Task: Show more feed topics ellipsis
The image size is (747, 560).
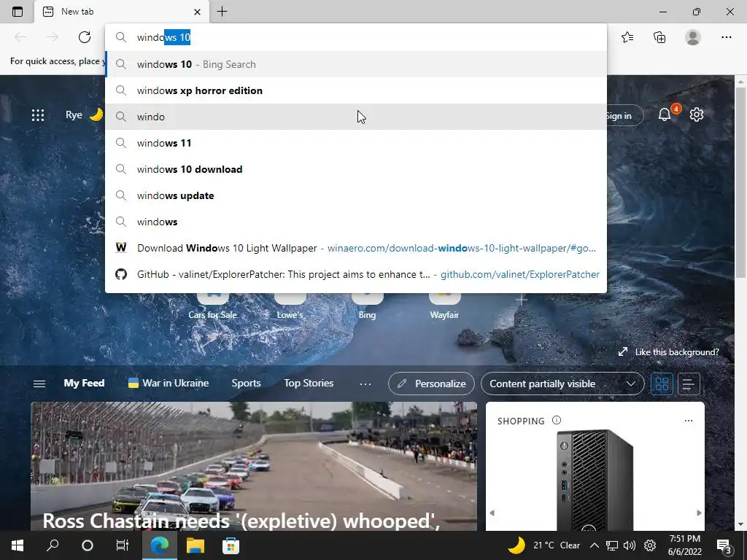Action: (365, 384)
